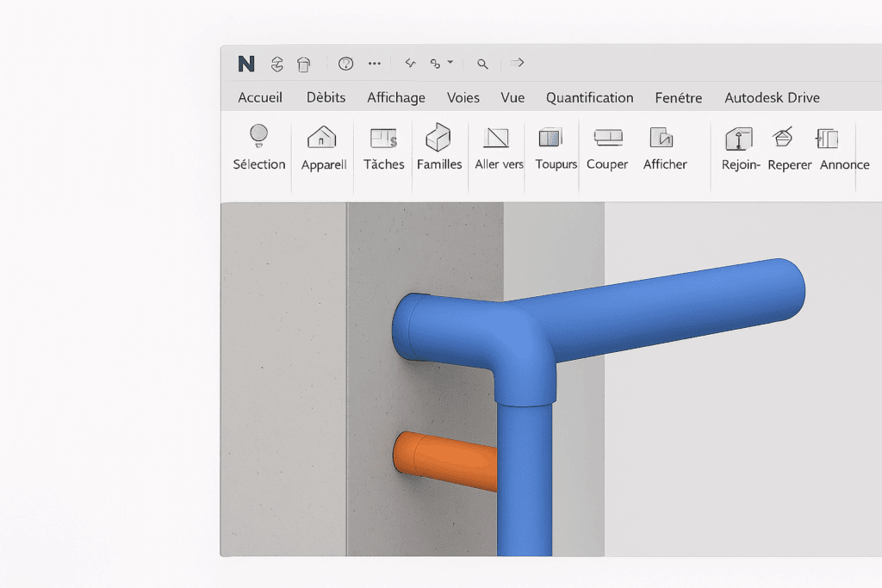Click the Rejoin- tool icon
The width and height of the screenshot is (882, 588).
pyautogui.click(x=739, y=138)
